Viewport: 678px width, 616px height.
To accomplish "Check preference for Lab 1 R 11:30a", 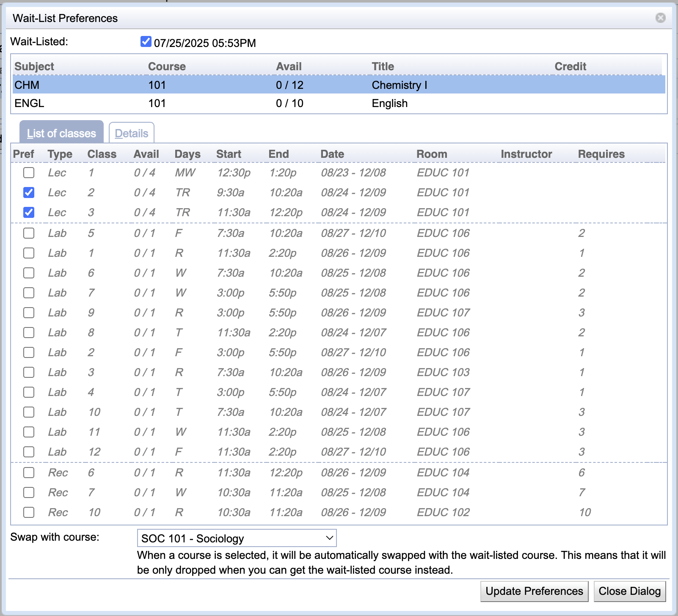I will (29, 253).
